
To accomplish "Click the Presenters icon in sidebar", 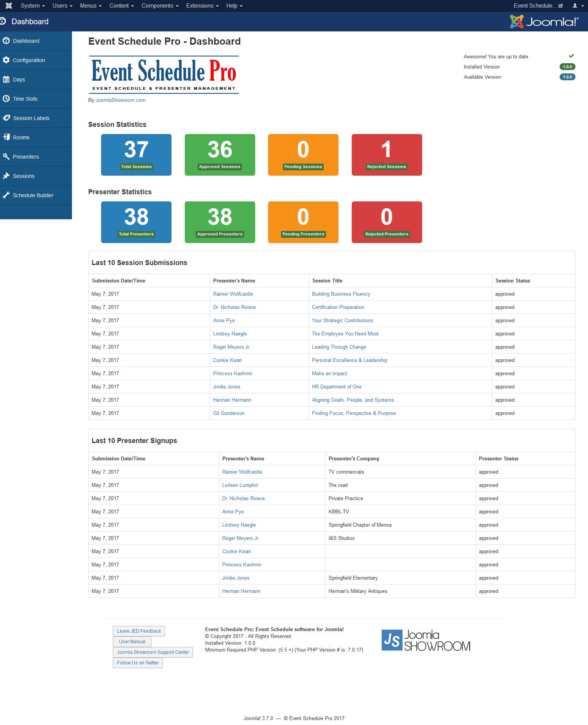I will point(6,156).
